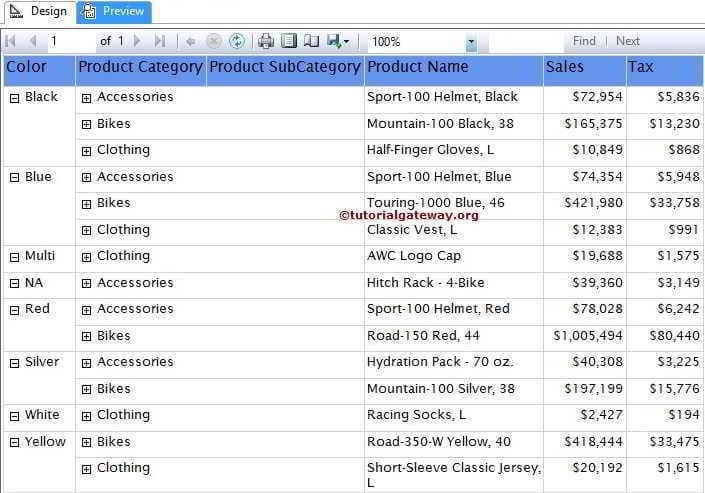
Task: Select Road-350-W Yellow, 40 cell
Action: 454,444
